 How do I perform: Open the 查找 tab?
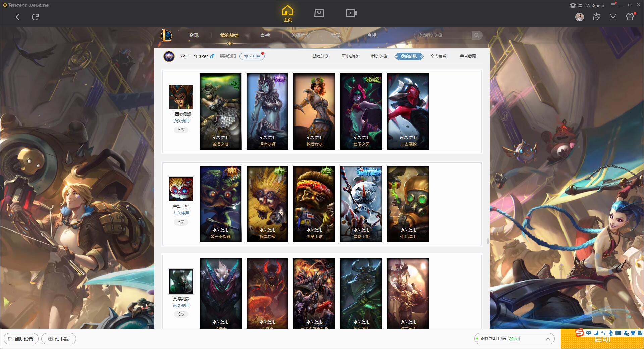click(372, 35)
